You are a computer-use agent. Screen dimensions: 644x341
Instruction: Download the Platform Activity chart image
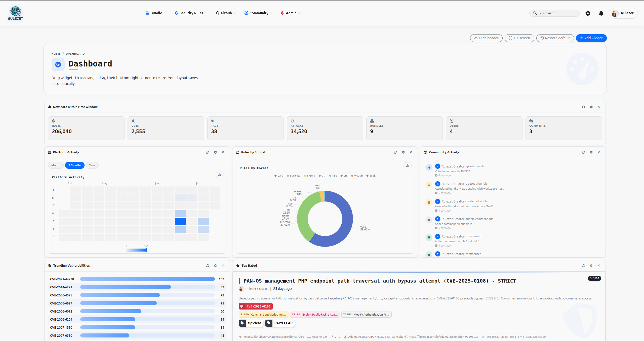220,175
